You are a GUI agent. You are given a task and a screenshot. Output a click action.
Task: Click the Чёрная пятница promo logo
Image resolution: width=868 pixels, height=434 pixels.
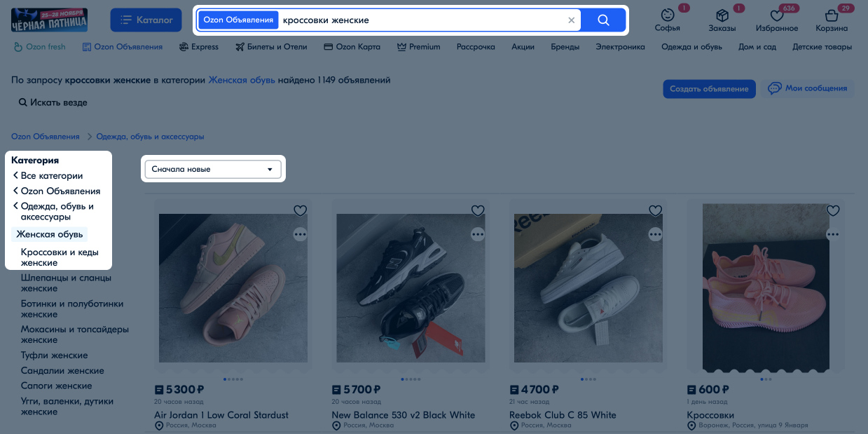(49, 20)
